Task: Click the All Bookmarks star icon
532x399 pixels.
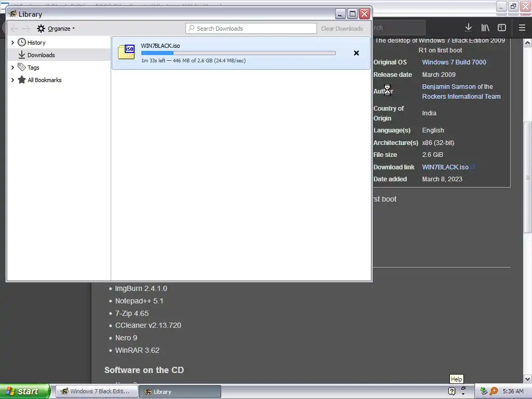Action: click(22, 79)
